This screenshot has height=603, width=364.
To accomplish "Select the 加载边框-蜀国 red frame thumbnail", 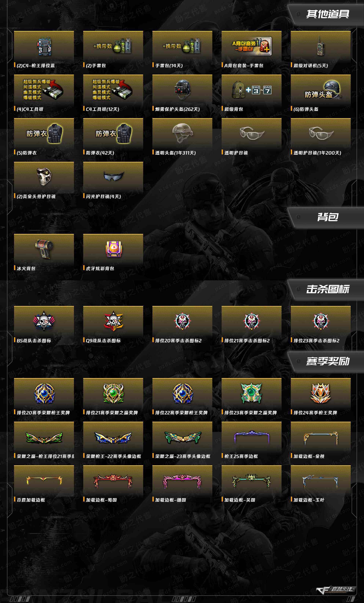I will [113, 481].
